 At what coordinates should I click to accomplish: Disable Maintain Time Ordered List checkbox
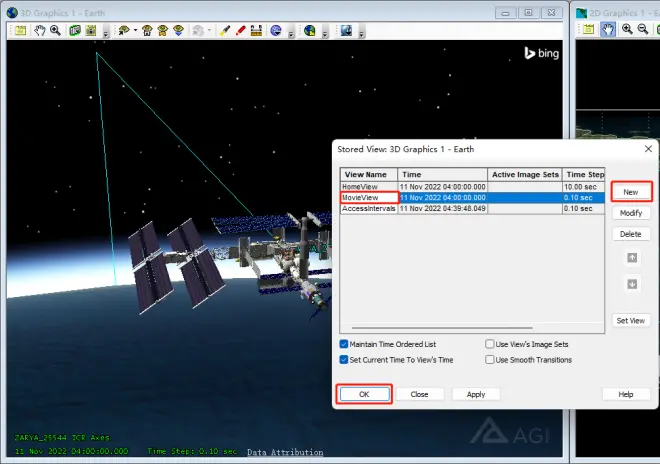click(343, 344)
